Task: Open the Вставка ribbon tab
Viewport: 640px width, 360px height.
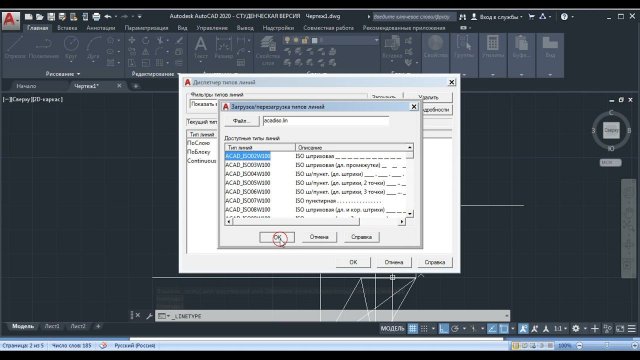Action: point(67,28)
